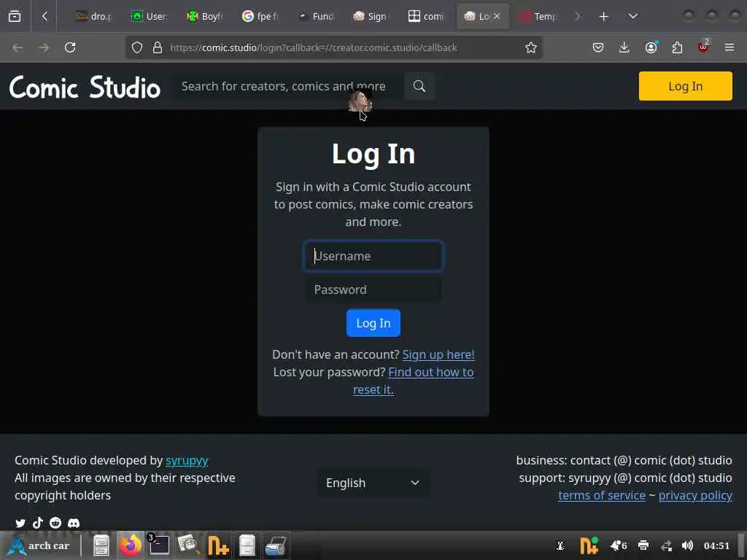Follow the Sign up here! link
This screenshot has height=560, width=747.
coord(438,355)
